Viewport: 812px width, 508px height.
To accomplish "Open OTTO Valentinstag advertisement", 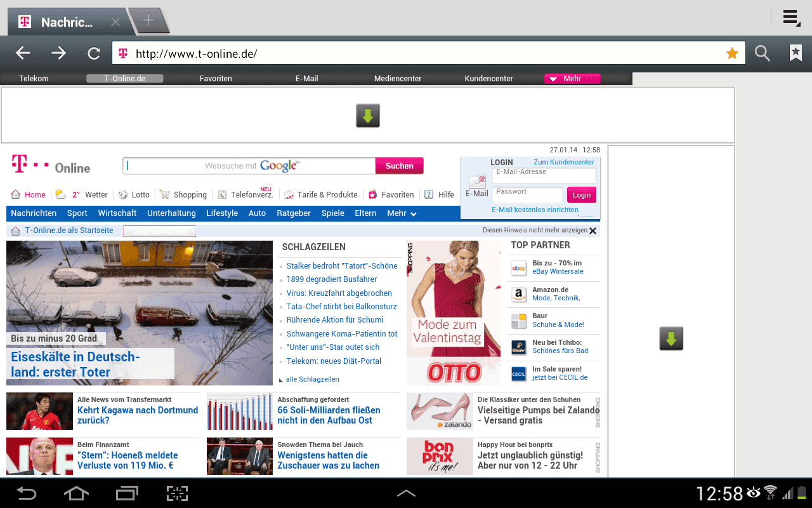I will (453, 313).
